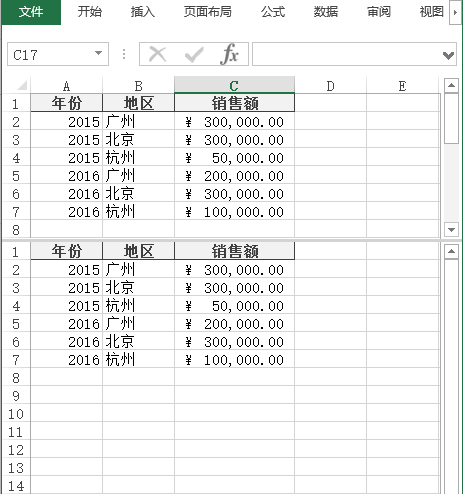Select lower pane cell A3 with 2015
463x494 pixels.
(x=66, y=287)
